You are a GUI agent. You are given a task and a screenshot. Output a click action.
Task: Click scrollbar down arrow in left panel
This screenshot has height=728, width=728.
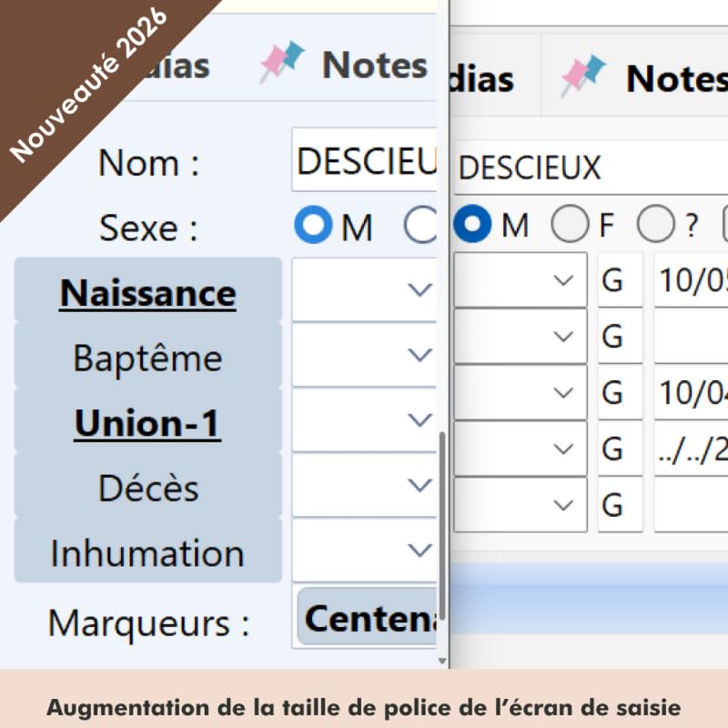coord(442,661)
